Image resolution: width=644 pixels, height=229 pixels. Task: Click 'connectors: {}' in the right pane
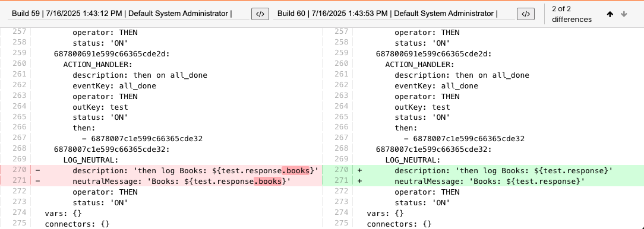(399, 224)
